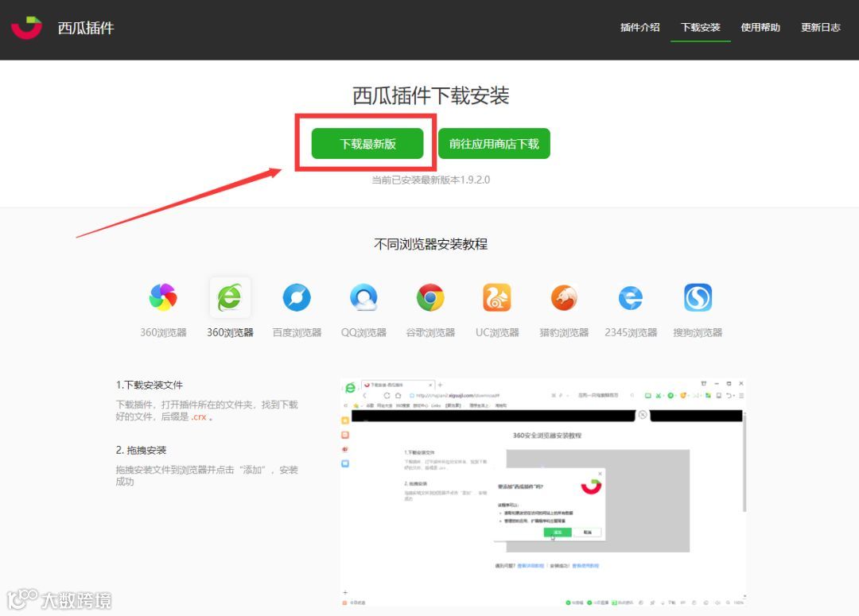Open the 插件介绍 nav tab
Image resolution: width=859 pixels, height=616 pixels.
tap(639, 27)
